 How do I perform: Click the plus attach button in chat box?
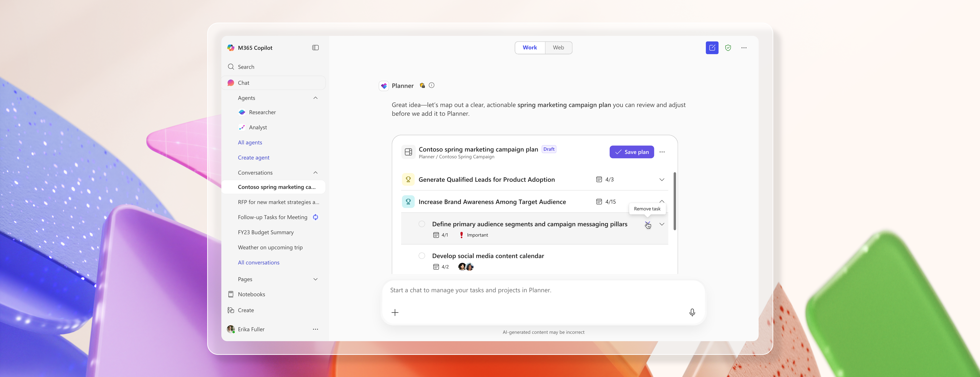[395, 313]
